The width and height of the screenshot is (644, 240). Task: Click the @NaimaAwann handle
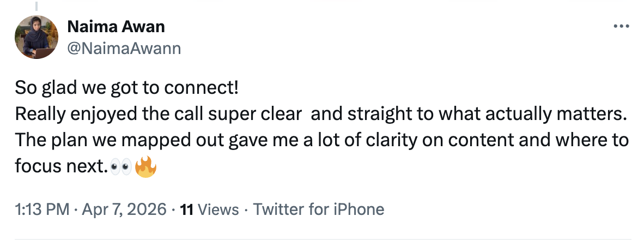pyautogui.click(x=124, y=49)
